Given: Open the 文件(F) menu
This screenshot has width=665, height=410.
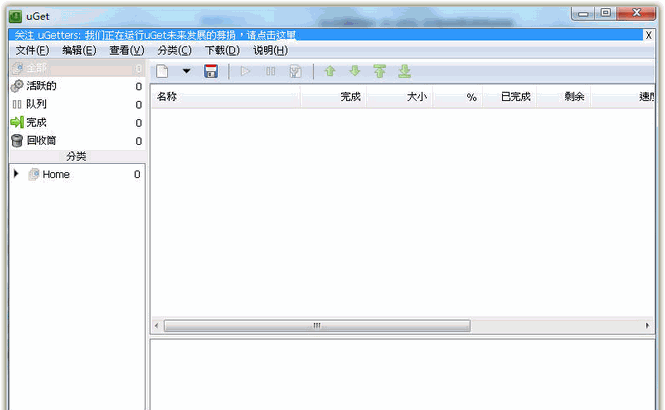Looking at the screenshot, I should click(32, 50).
